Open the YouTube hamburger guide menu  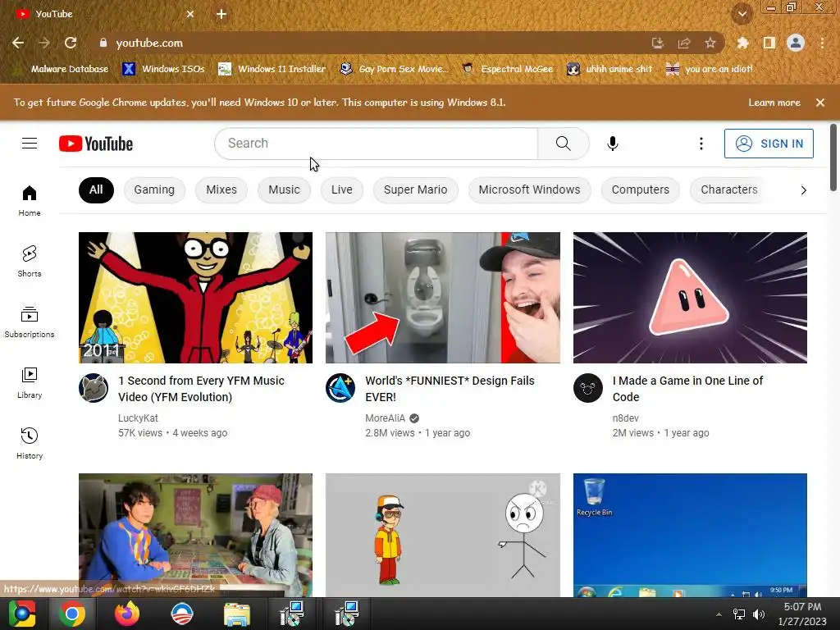pyautogui.click(x=30, y=144)
